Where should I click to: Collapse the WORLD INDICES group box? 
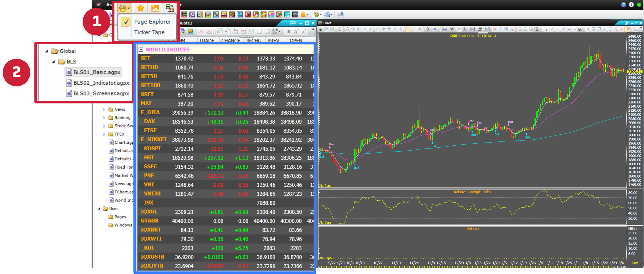pos(141,49)
